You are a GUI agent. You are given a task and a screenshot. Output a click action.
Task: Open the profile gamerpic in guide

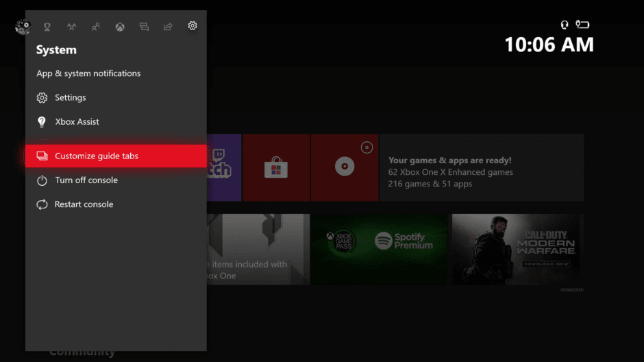click(x=23, y=27)
